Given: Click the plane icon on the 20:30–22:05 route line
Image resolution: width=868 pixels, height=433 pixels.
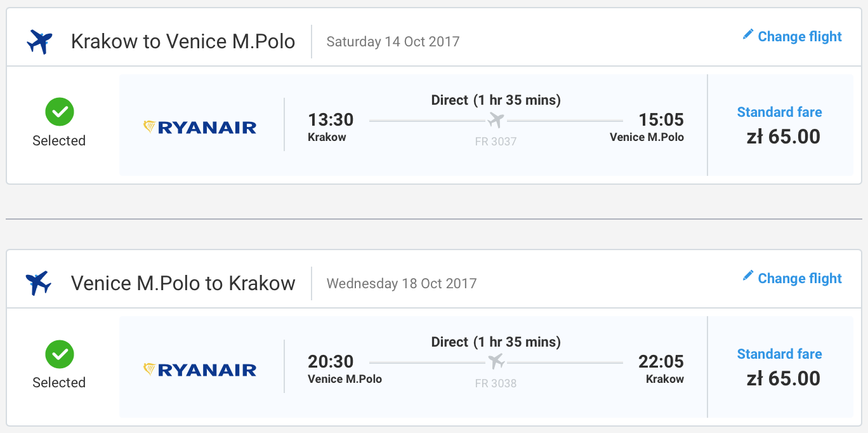Looking at the screenshot, I should coord(496,362).
